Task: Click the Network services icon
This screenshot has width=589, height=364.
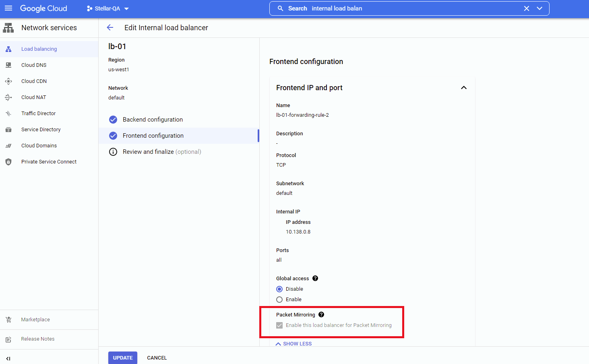Action: pos(8,28)
